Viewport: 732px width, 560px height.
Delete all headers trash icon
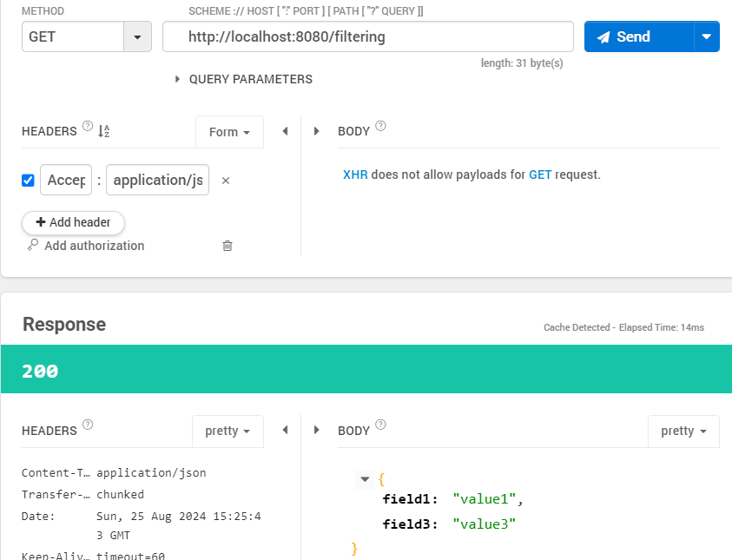click(x=228, y=246)
